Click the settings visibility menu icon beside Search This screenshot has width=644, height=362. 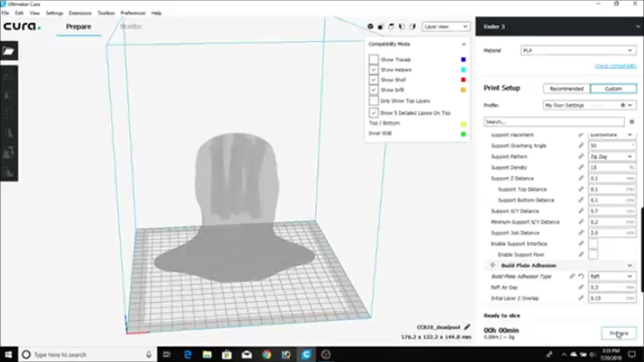point(631,122)
